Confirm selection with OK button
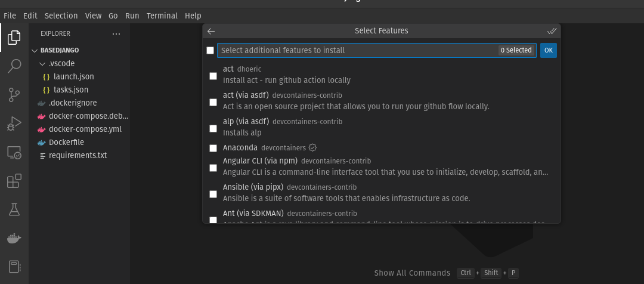The height and width of the screenshot is (284, 644). [549, 51]
